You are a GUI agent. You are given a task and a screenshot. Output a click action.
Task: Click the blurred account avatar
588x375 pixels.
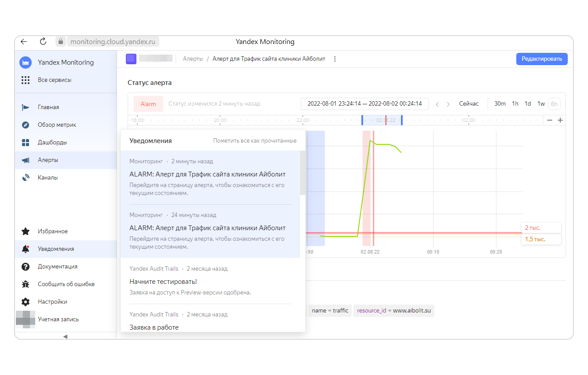point(26,320)
